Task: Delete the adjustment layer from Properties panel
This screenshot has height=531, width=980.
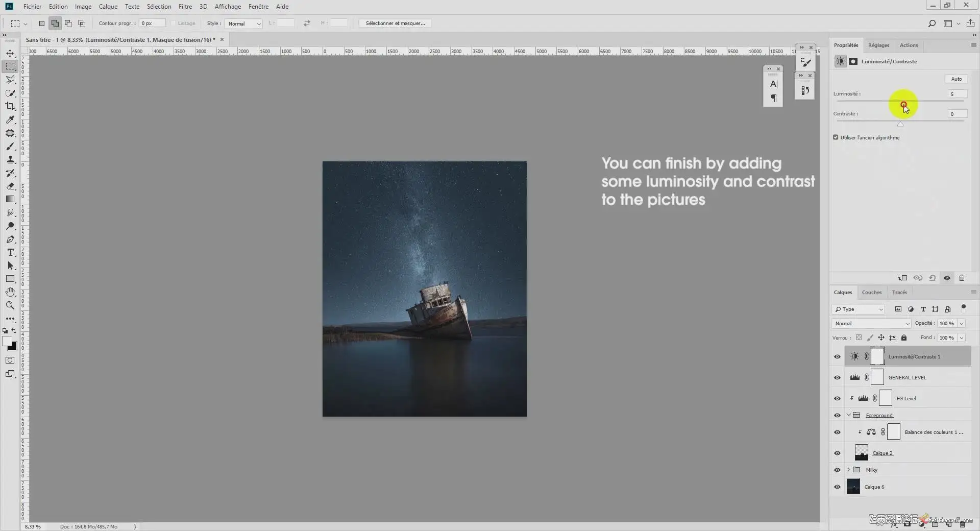Action: tap(962, 278)
